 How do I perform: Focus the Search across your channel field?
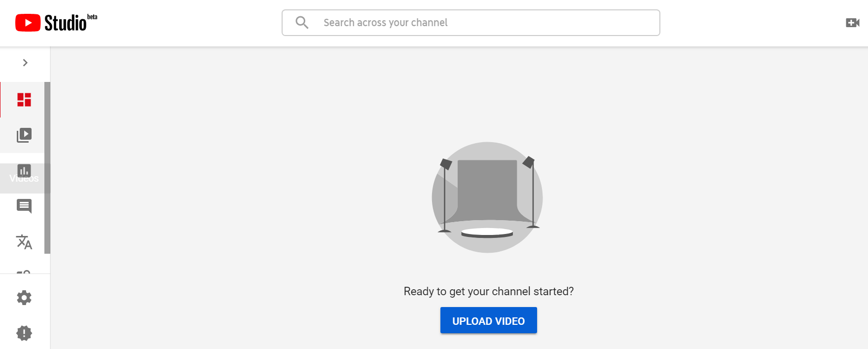click(x=471, y=23)
